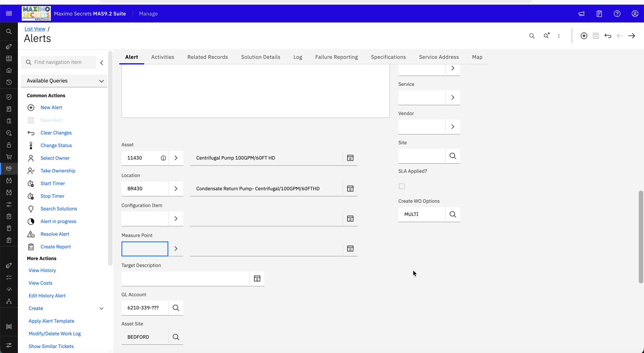Open the help question mark icon

click(x=617, y=13)
